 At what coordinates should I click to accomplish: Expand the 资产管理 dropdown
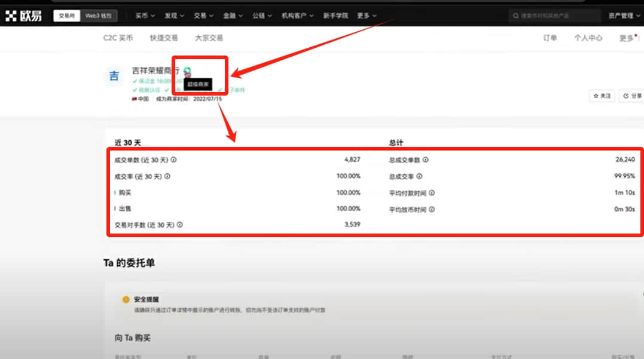624,16
